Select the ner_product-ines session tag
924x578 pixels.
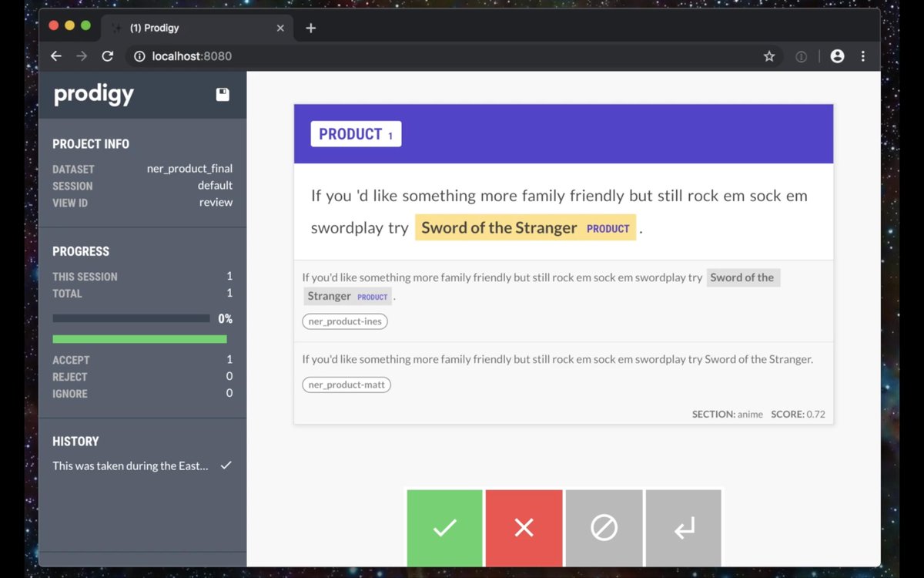(345, 321)
